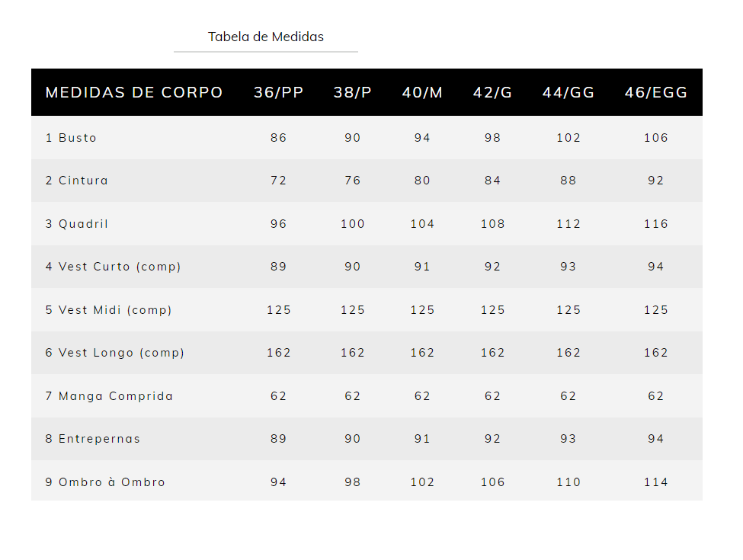Click the Quadril value 96 for 36/PP
743x560 pixels.
point(278,224)
